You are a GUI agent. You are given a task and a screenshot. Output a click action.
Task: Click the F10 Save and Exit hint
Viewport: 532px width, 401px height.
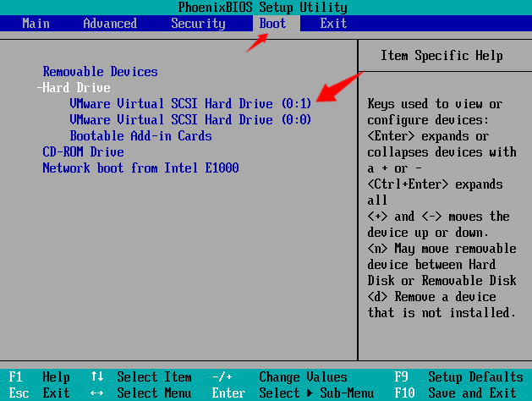[x=455, y=393]
